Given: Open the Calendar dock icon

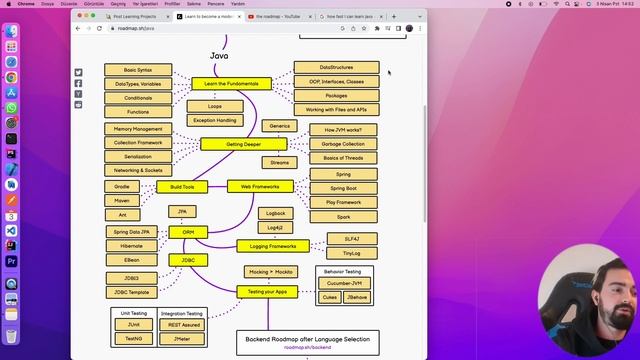Looking at the screenshot, I should [x=11, y=216].
